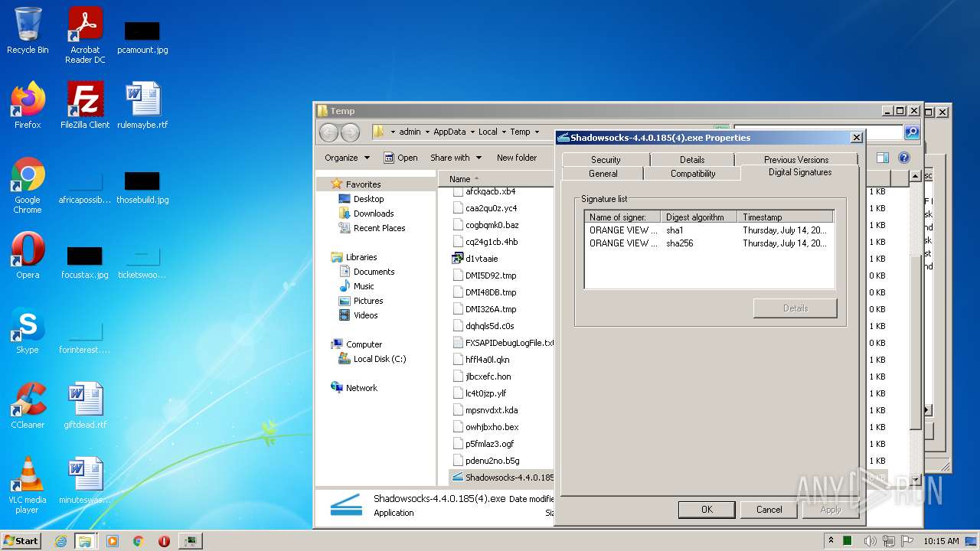The image size is (980, 551).
Task: Switch to the Details tab
Action: coord(692,160)
